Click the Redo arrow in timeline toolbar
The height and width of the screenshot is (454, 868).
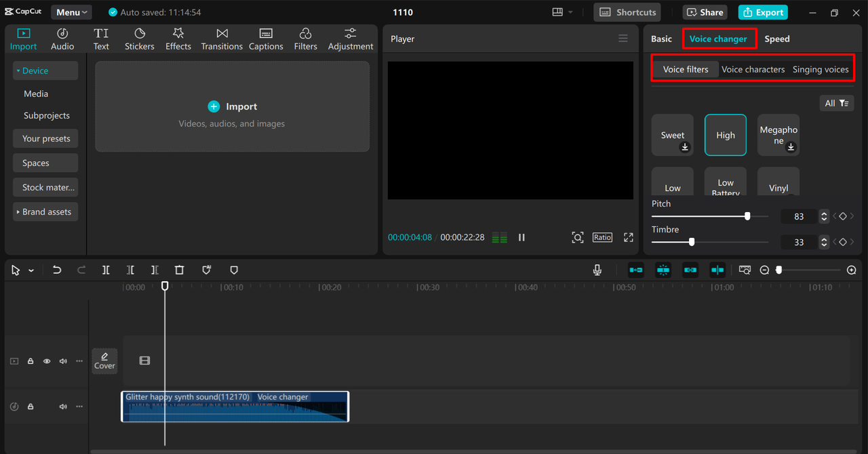81,270
